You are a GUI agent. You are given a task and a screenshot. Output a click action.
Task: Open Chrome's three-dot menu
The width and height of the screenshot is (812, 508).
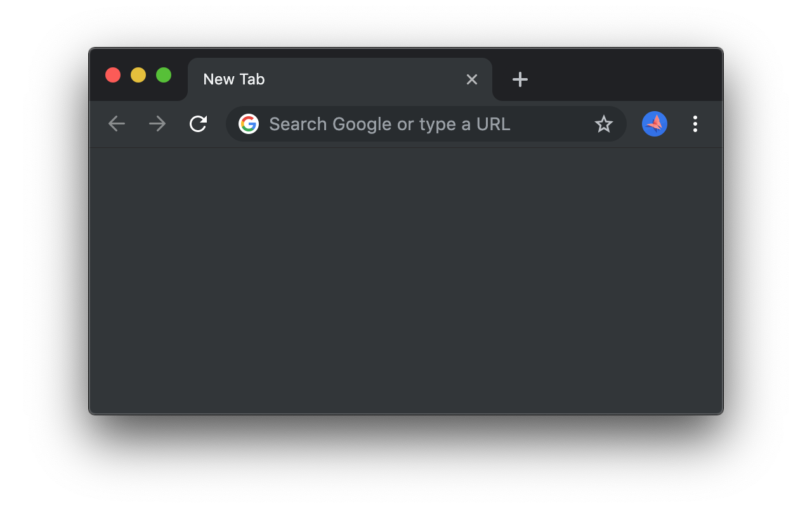[x=695, y=124]
